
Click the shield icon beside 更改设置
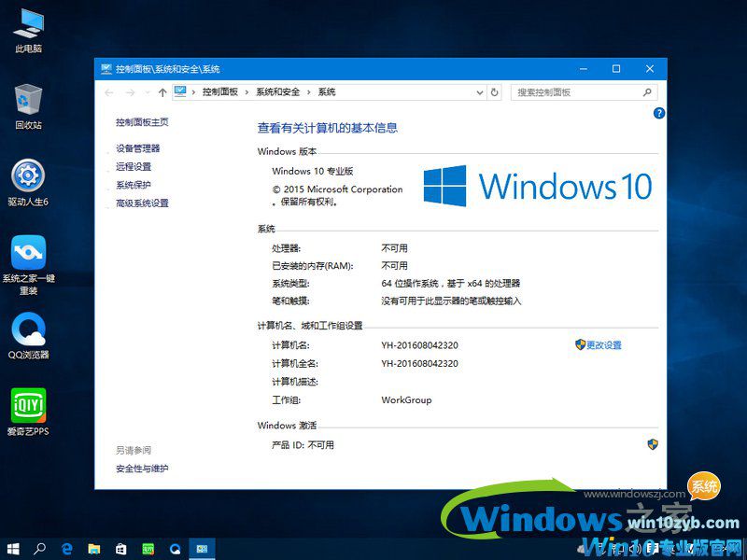pyautogui.click(x=582, y=344)
